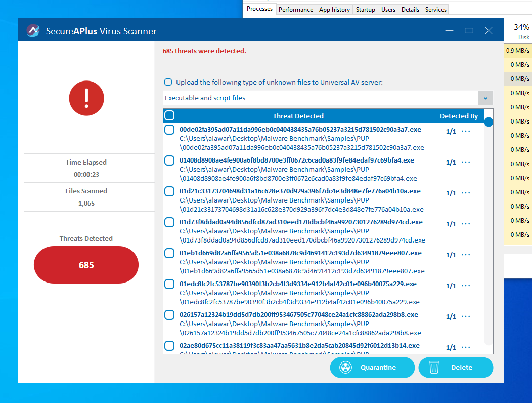The height and width of the screenshot is (403, 532).
Task: Click the red exclamation alert icon
Action: pos(86,98)
